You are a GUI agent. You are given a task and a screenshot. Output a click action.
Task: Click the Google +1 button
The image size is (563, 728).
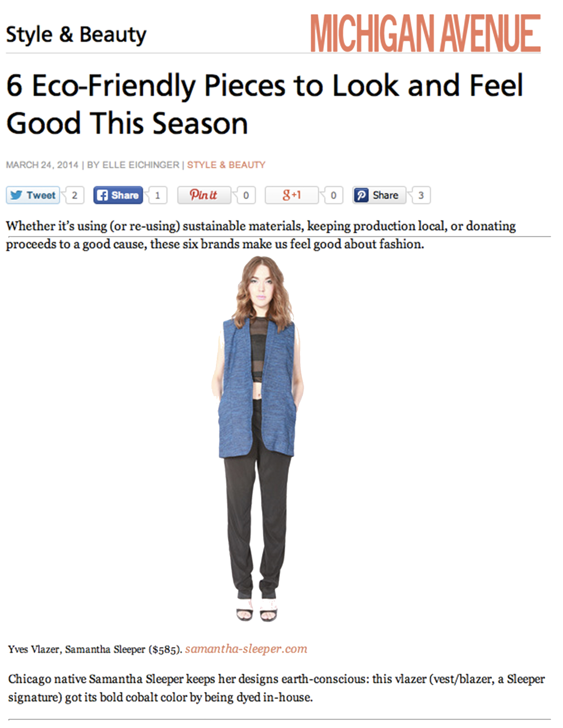click(x=292, y=195)
